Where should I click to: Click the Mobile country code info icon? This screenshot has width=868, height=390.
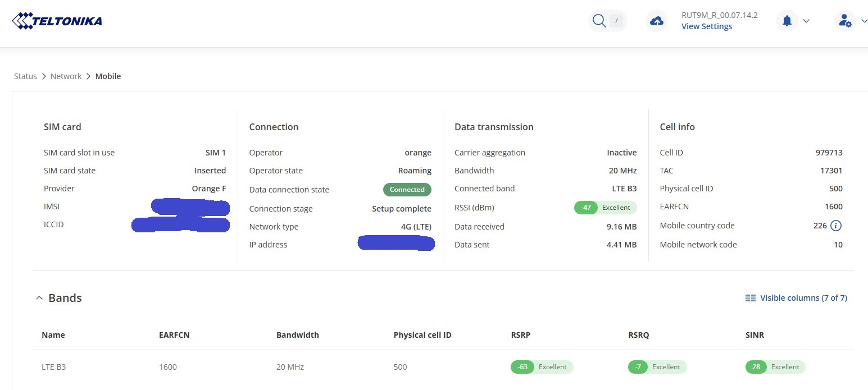(x=836, y=226)
